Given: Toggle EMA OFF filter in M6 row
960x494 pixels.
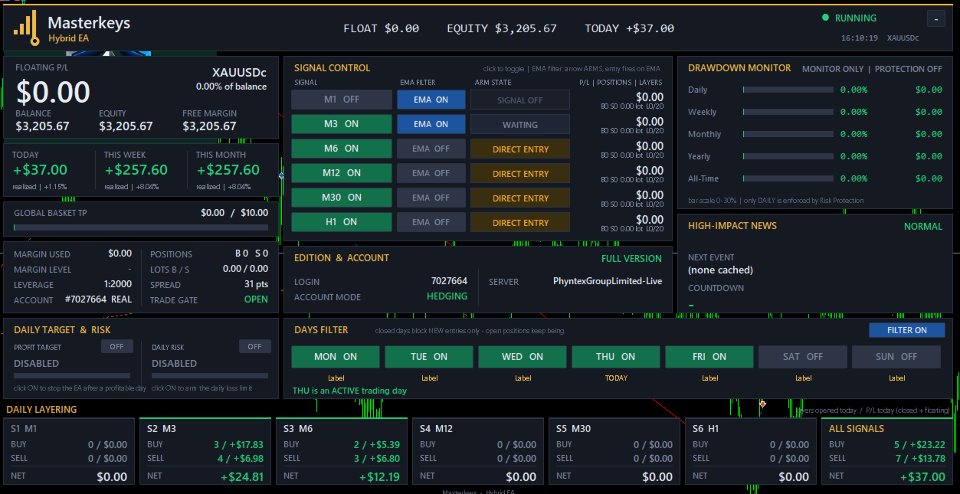Looking at the screenshot, I should tap(431, 149).
